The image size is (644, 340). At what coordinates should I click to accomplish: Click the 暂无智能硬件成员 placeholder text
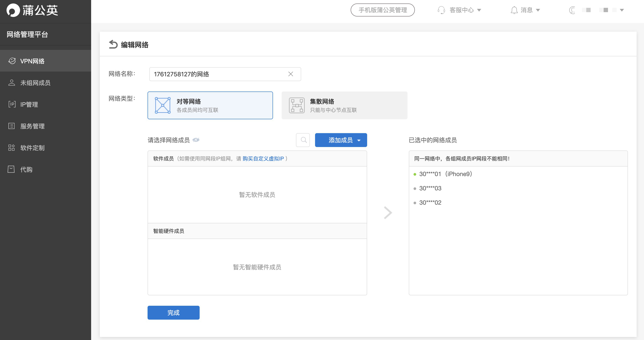pos(257,267)
